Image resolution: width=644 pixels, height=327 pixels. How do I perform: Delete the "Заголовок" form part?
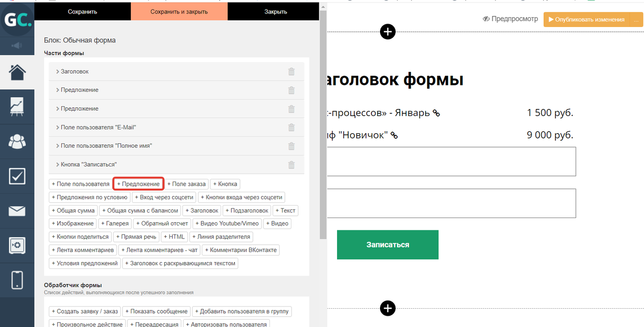pyautogui.click(x=291, y=71)
